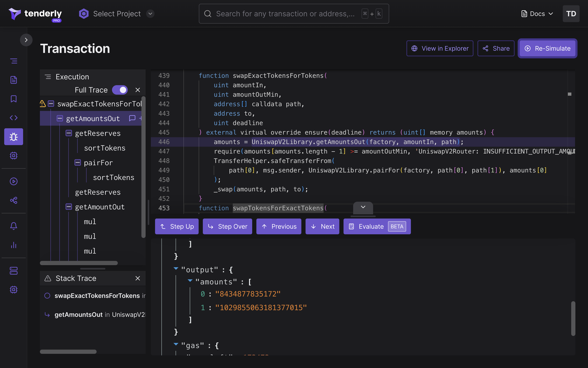Click the resize handle between Execution and Stack Trace
The width and height of the screenshot is (588, 368).
tap(93, 269)
